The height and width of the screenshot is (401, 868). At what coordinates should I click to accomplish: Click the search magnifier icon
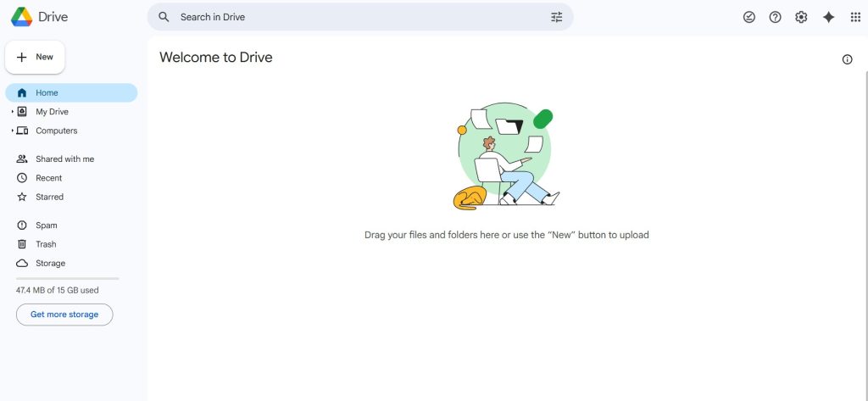click(x=164, y=17)
